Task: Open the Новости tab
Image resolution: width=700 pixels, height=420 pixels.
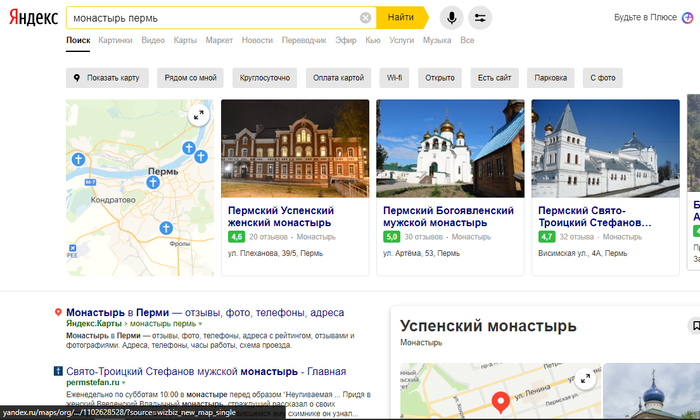Action: pyautogui.click(x=257, y=40)
